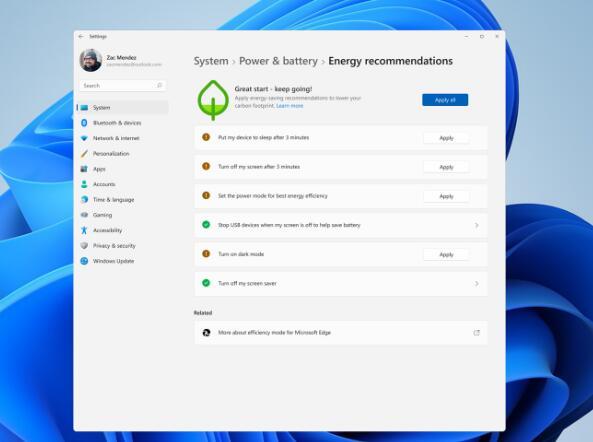Click 'Put my device to sleep' text
Viewport: 593px width, 442px height.
[264, 138]
